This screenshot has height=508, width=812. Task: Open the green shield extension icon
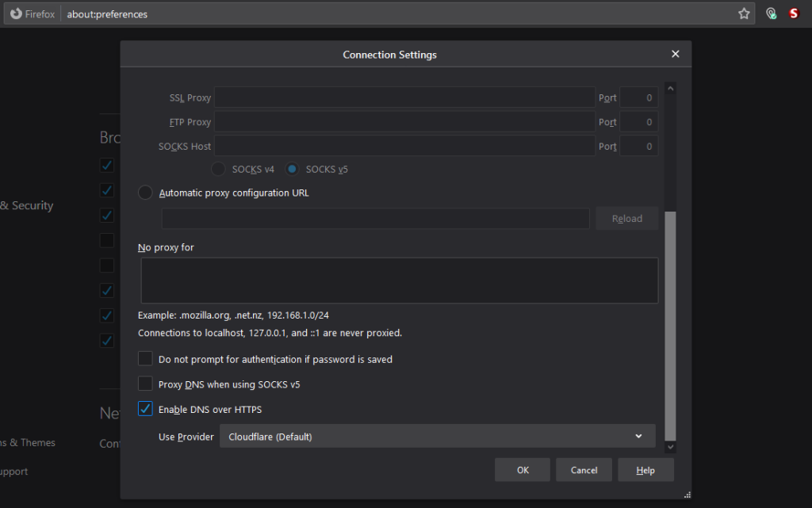pos(771,13)
